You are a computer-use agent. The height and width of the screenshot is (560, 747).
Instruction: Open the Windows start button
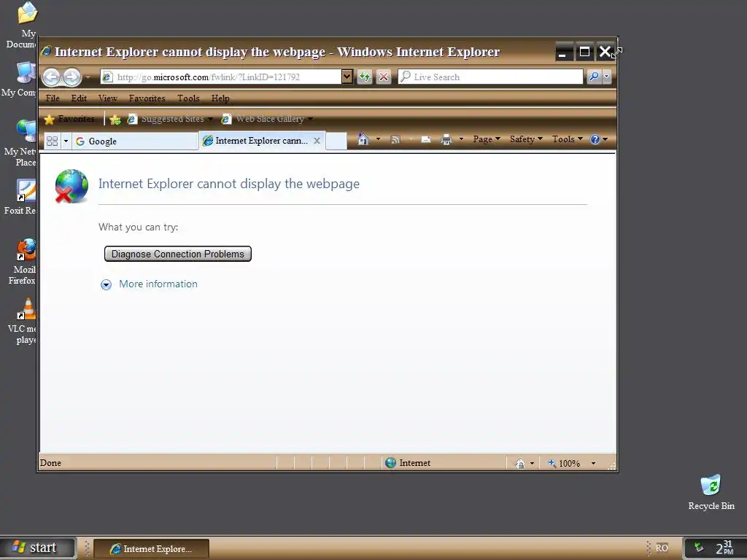point(38,548)
